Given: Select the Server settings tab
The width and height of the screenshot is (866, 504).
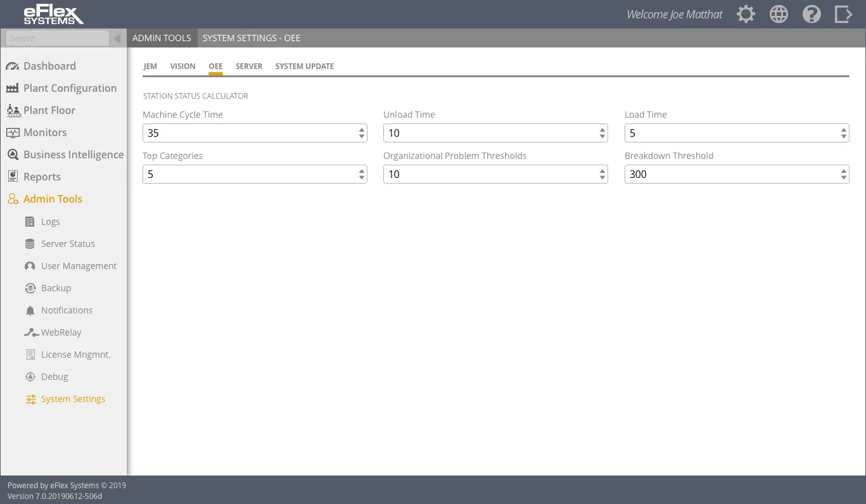Looking at the screenshot, I should (249, 66).
